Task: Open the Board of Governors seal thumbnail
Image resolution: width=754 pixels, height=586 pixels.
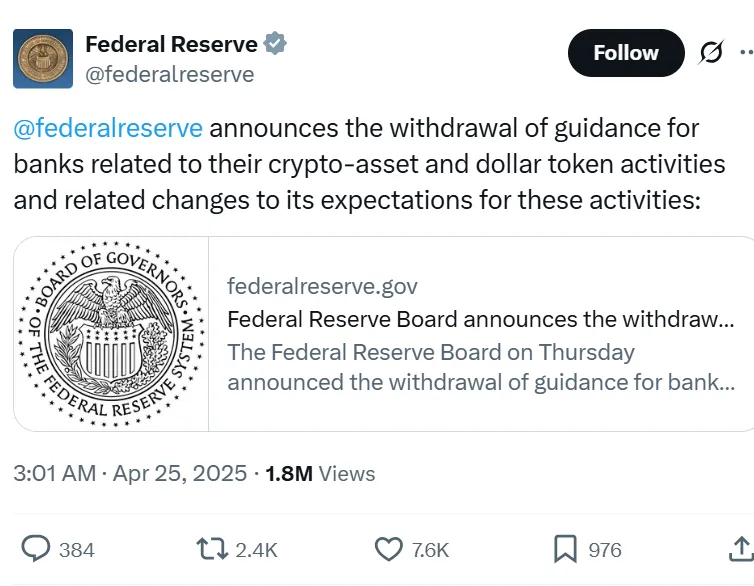Action: coord(110,334)
